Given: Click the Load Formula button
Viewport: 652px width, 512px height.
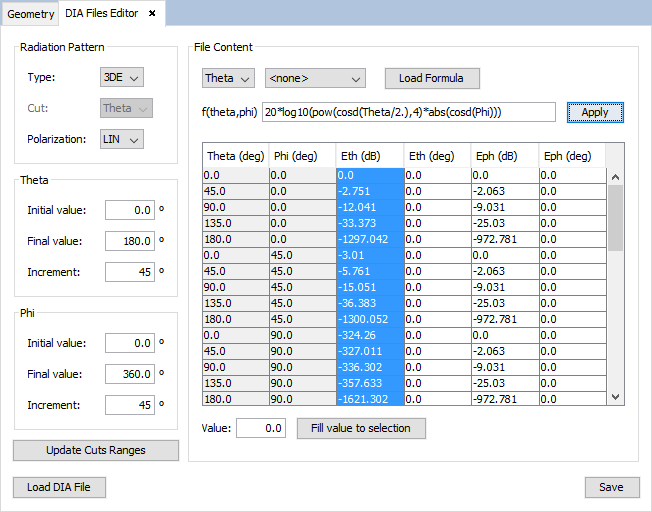Looking at the screenshot, I should point(432,78).
